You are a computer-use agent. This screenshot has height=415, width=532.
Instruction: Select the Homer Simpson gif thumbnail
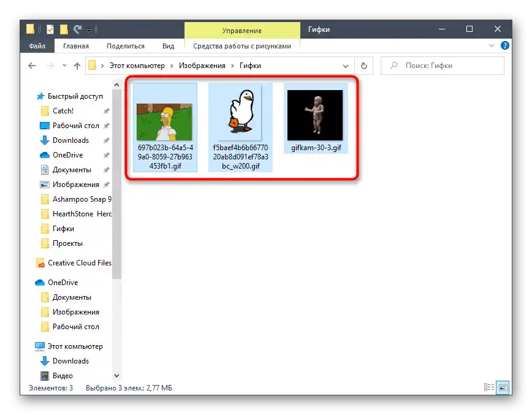[x=164, y=121]
